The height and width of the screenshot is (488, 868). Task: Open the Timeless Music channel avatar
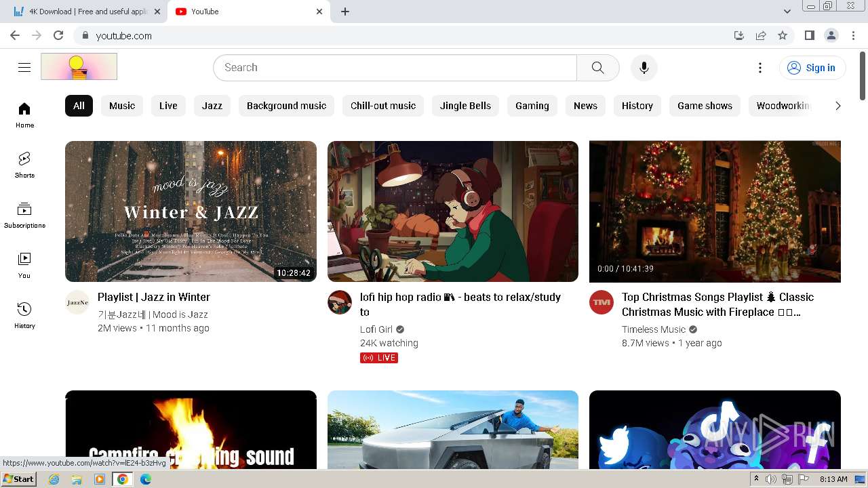click(601, 302)
